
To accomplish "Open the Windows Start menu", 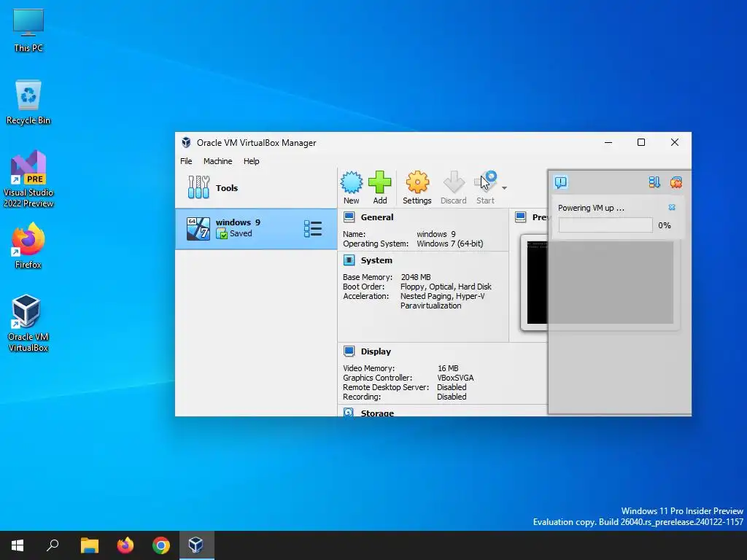I will pyautogui.click(x=18, y=545).
